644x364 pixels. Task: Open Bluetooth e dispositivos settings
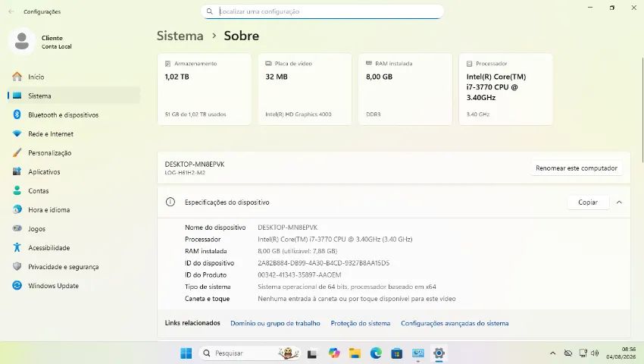tap(74, 115)
